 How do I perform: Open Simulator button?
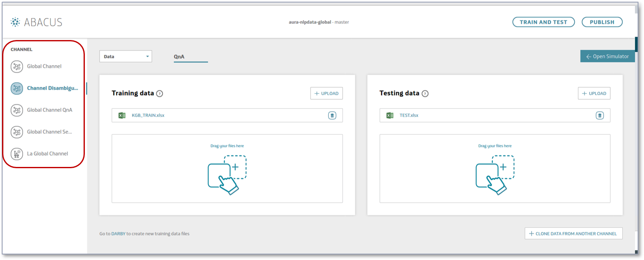click(607, 56)
